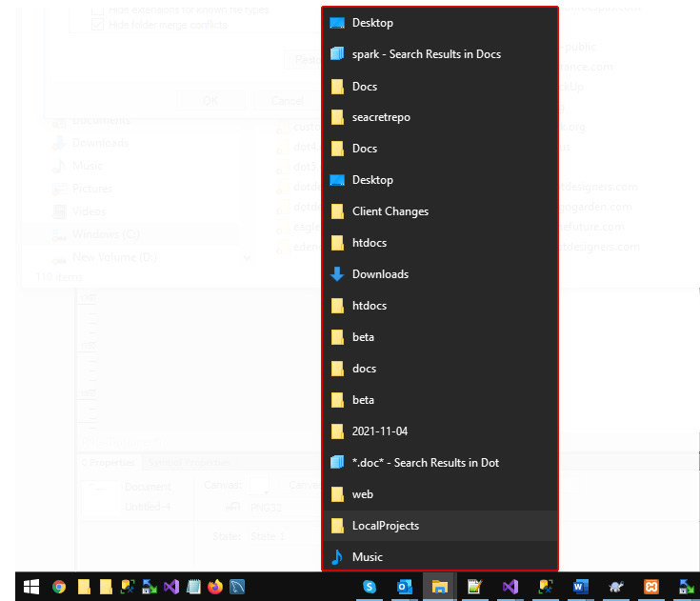Launch Firefox from the taskbar
The width and height of the screenshot is (700, 601).
(215, 587)
